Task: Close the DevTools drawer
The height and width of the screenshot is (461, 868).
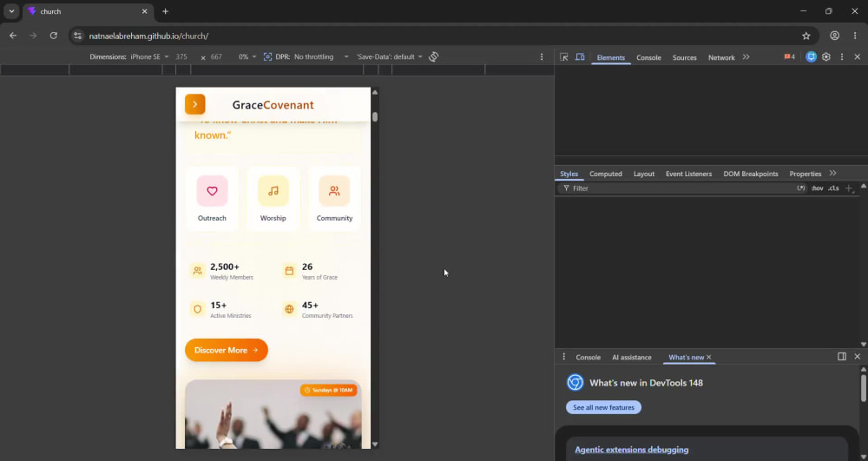Action: click(857, 357)
